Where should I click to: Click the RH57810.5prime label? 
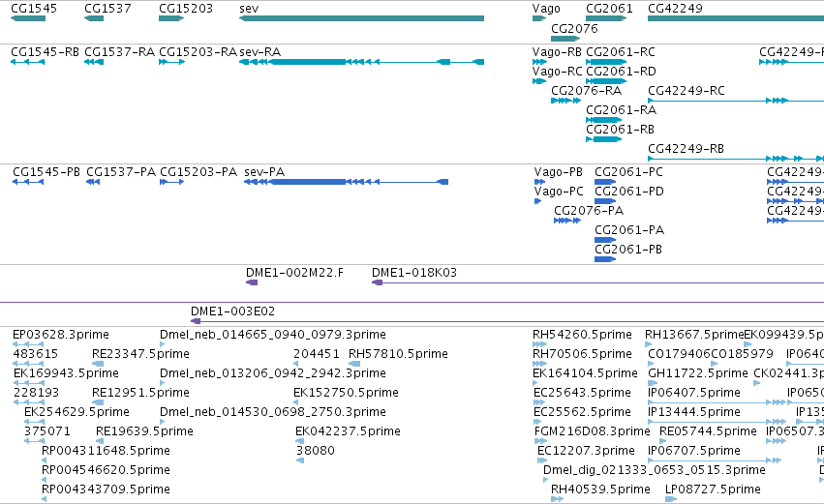398,354
